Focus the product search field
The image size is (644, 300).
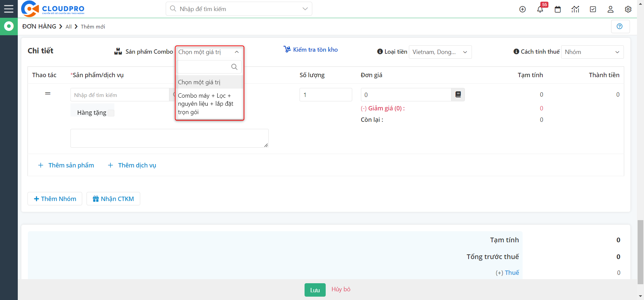(x=120, y=95)
